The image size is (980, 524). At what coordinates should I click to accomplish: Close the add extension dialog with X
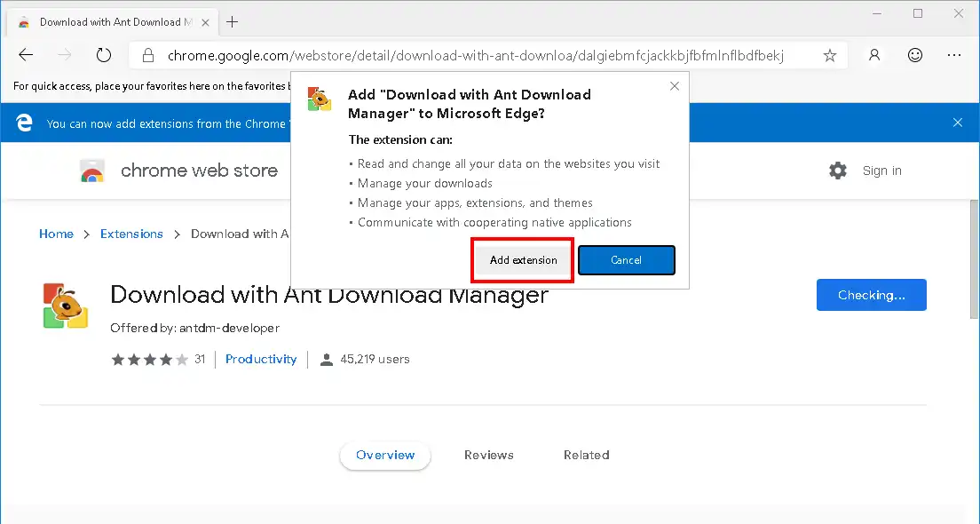pyautogui.click(x=675, y=85)
